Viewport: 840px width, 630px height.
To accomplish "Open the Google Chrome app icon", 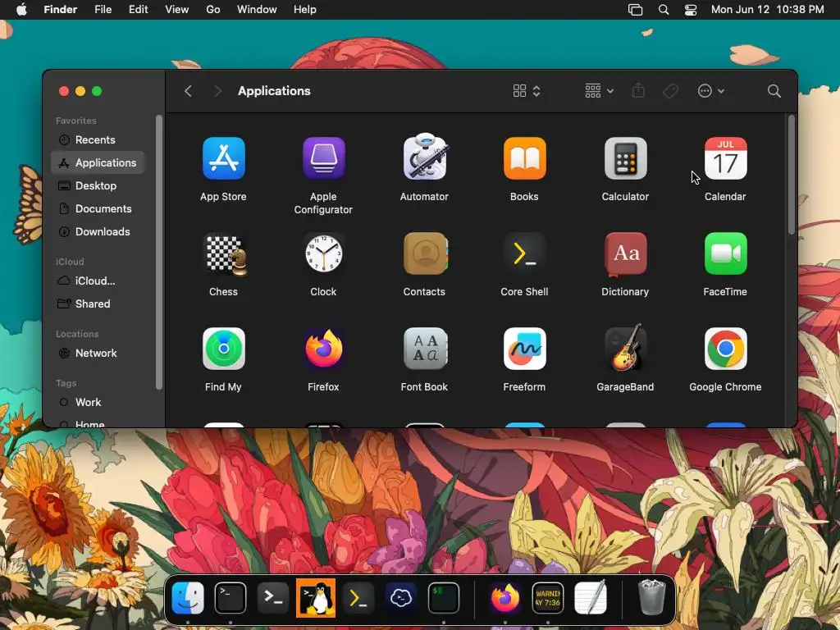I will [725, 349].
